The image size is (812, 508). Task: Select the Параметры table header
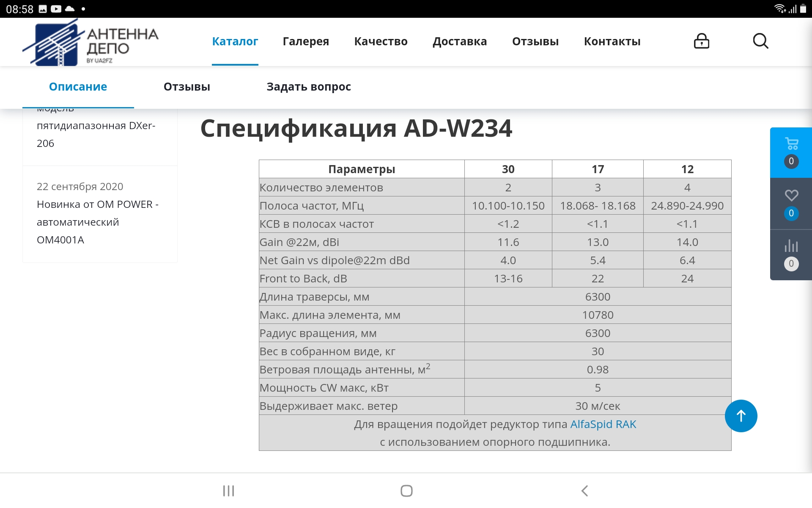pyautogui.click(x=362, y=169)
